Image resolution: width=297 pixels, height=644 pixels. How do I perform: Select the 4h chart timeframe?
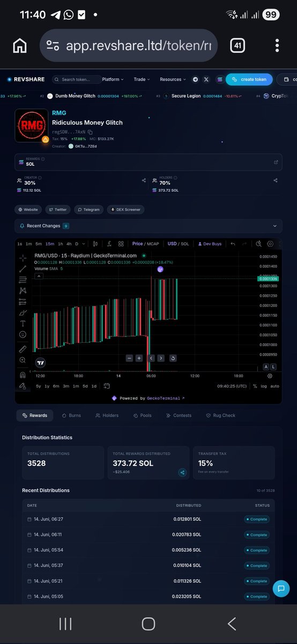68,244
